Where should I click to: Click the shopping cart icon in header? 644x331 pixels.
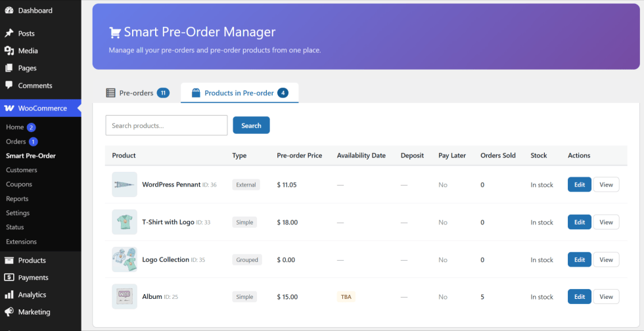[114, 32]
